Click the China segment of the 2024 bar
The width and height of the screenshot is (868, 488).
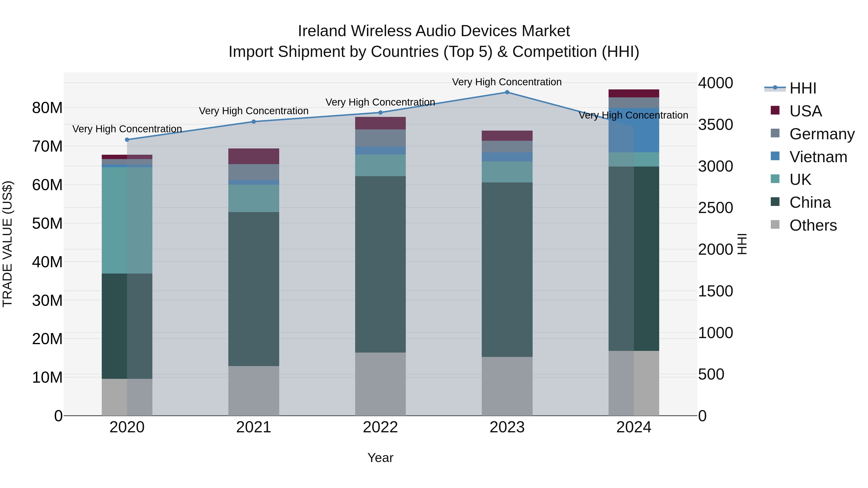click(x=634, y=259)
